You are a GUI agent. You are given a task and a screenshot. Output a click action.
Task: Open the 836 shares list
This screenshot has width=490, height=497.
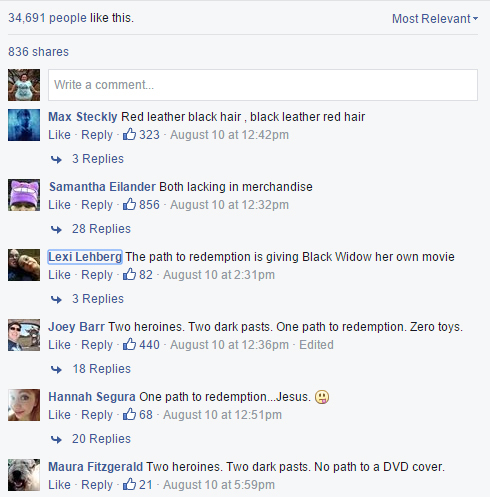38,52
